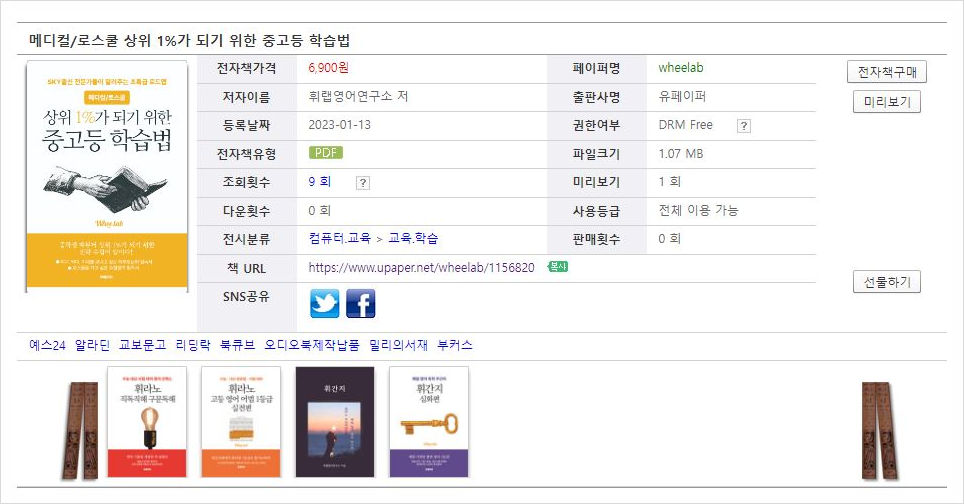Open the 컴퓨터.교육 category link
The image size is (964, 504).
[x=340, y=239]
